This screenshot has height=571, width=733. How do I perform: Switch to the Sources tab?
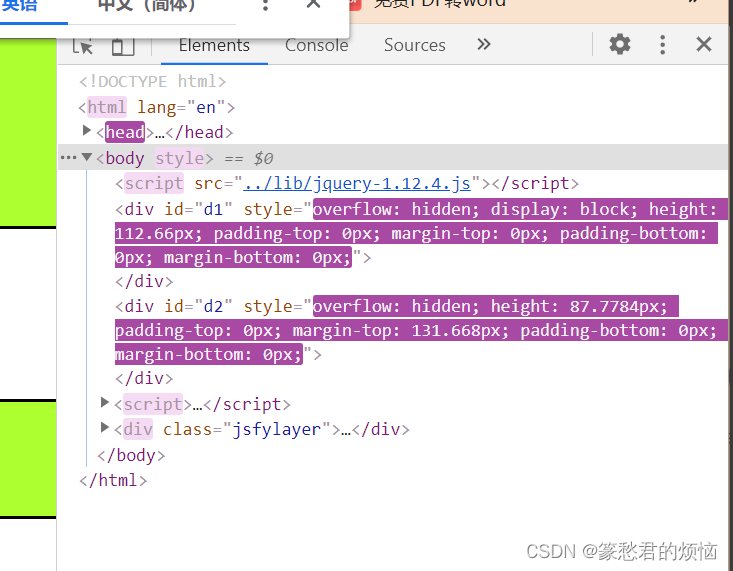[415, 45]
